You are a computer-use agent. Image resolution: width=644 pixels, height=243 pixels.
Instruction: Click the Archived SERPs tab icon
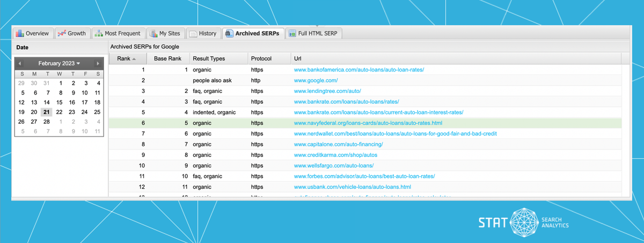point(229,33)
